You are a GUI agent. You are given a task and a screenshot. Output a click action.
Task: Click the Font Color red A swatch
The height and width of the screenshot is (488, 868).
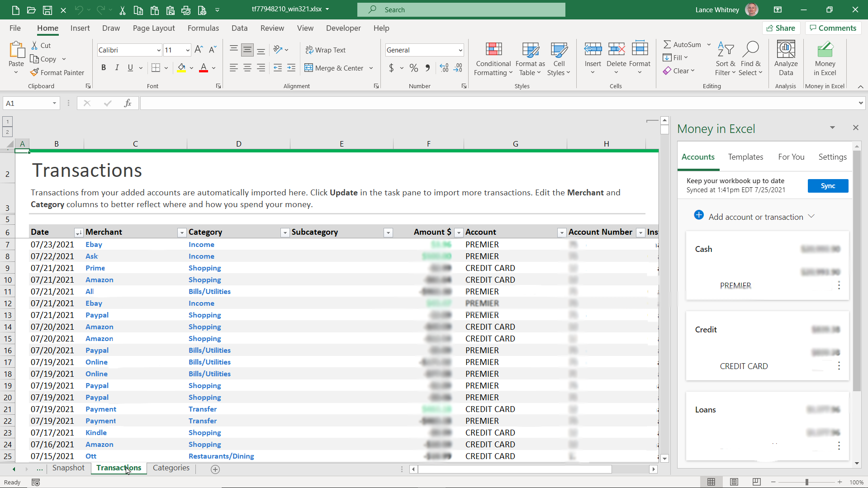[204, 68]
